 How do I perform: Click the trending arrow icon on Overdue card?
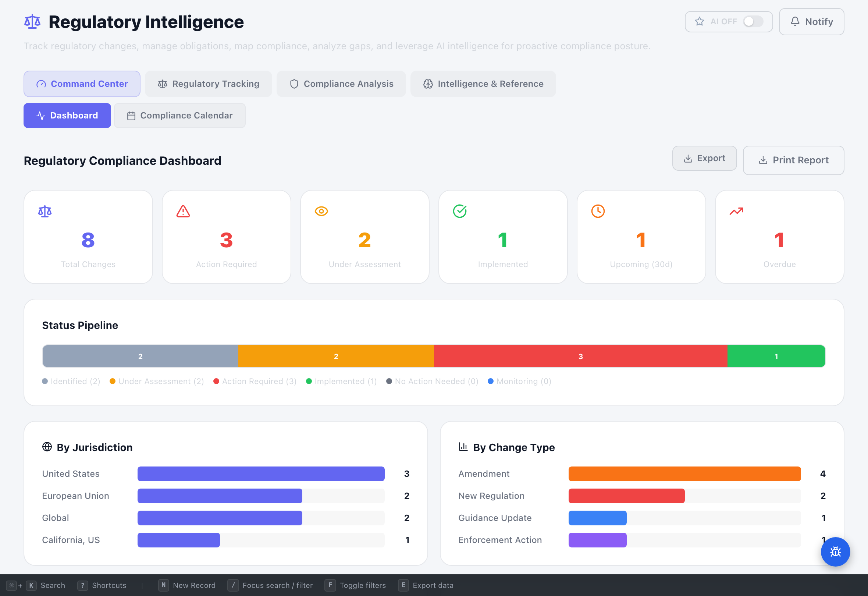pyautogui.click(x=736, y=211)
